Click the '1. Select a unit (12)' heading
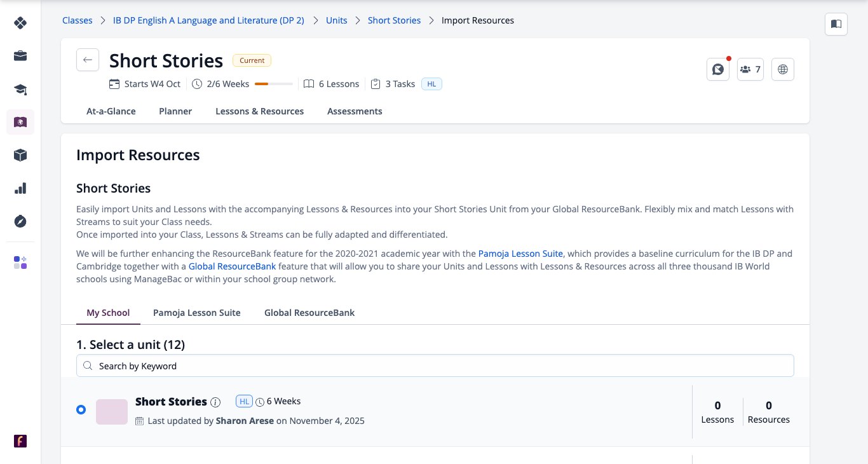Viewport: 868px width, 464px height. pyautogui.click(x=130, y=345)
